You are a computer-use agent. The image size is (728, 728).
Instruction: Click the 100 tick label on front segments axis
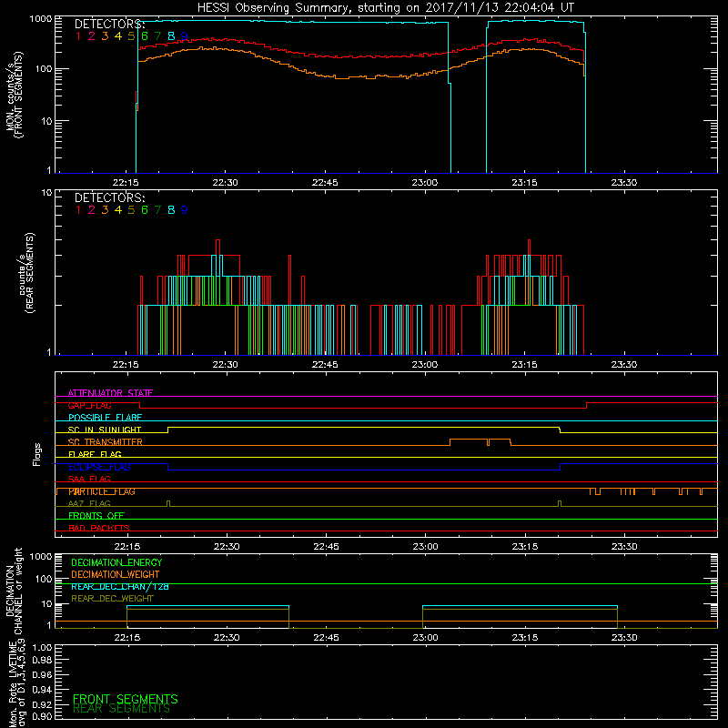[43, 69]
